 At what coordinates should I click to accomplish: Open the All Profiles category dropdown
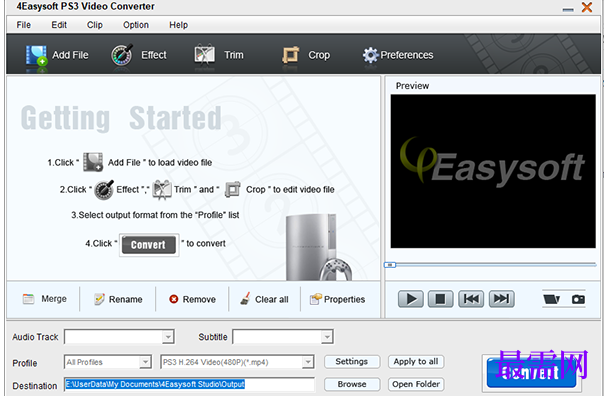click(145, 362)
